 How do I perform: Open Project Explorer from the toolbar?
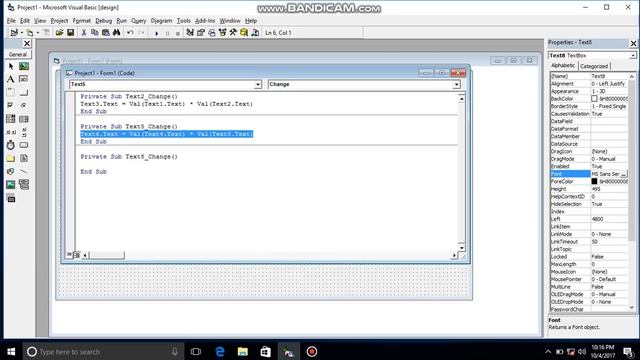click(190, 33)
